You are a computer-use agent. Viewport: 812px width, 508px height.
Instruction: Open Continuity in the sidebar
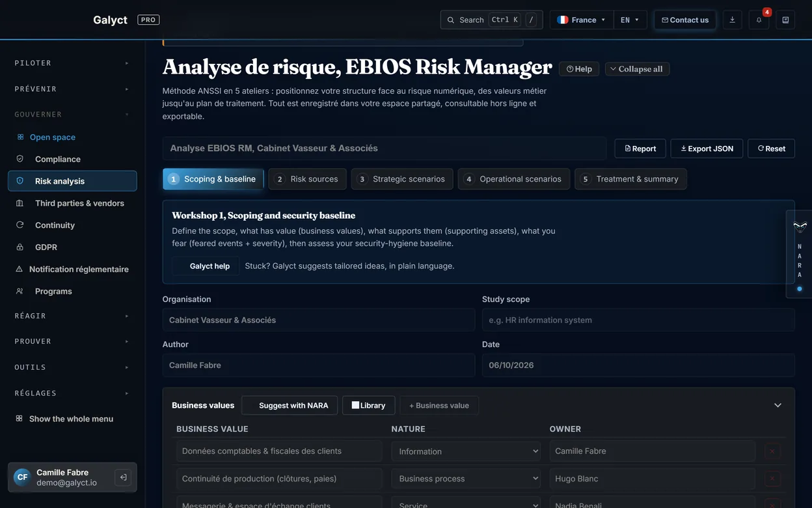click(x=72, y=225)
